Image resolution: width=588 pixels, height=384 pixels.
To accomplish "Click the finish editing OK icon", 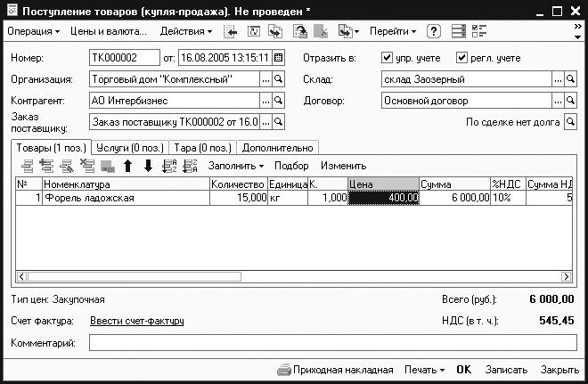I will [x=108, y=167].
